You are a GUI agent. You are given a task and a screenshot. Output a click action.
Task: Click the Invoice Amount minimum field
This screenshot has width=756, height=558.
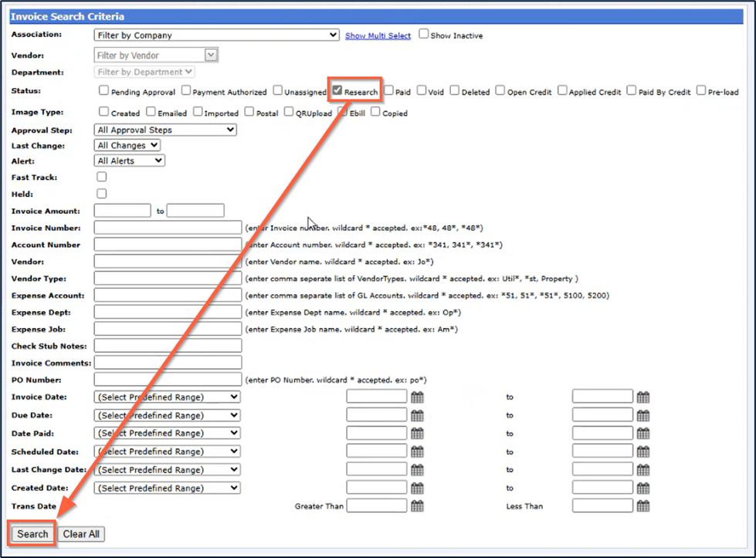(x=123, y=211)
